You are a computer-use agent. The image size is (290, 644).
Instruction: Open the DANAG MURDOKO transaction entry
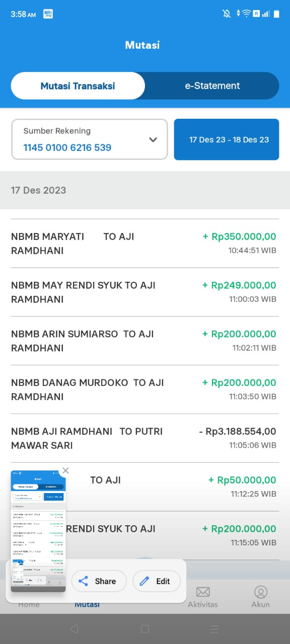tap(145, 389)
